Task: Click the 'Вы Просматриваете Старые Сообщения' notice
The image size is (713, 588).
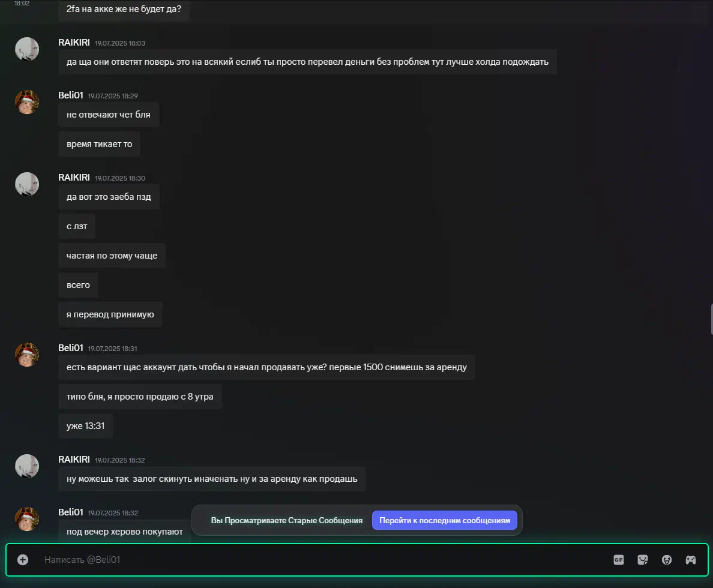Action: point(286,520)
